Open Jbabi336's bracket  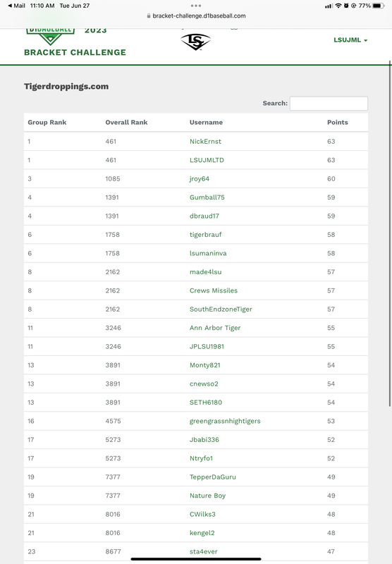[x=204, y=440]
